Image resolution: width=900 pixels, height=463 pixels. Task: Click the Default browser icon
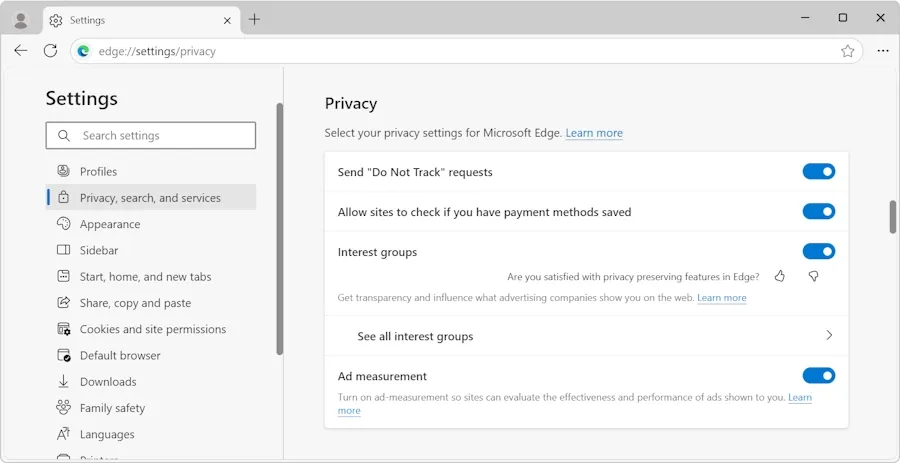click(64, 356)
